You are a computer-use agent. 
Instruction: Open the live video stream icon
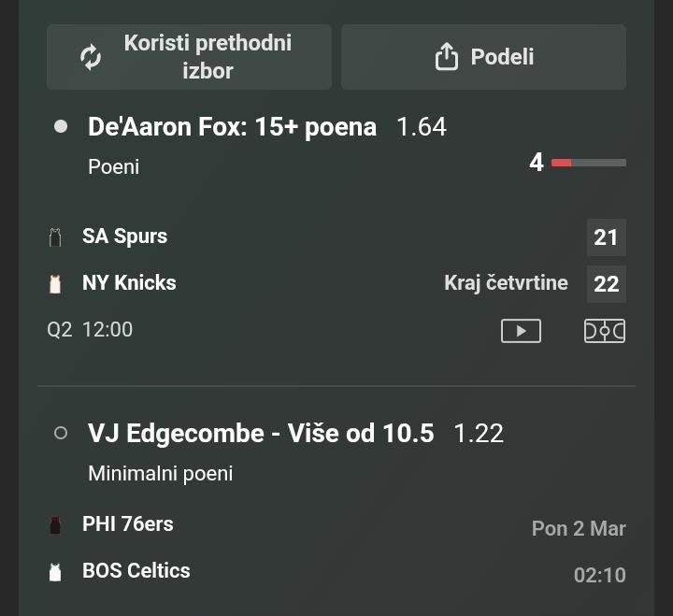pos(521,331)
